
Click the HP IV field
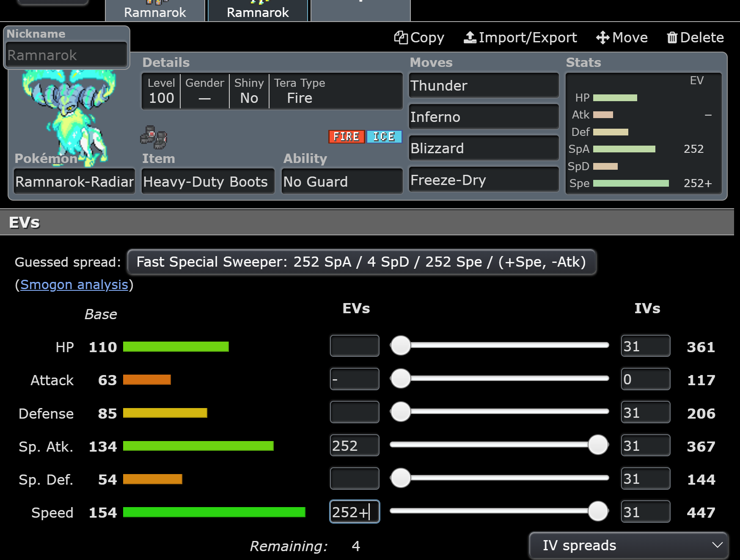pyautogui.click(x=646, y=346)
